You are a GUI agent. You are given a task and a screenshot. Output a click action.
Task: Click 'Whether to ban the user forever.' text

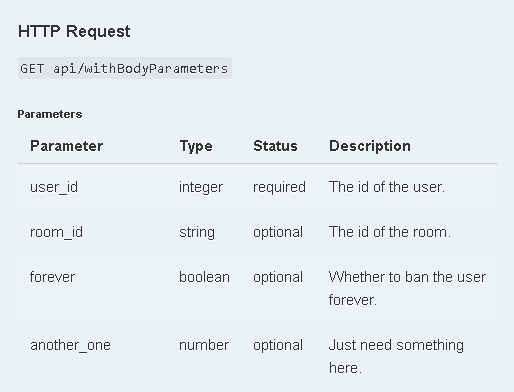(x=407, y=288)
